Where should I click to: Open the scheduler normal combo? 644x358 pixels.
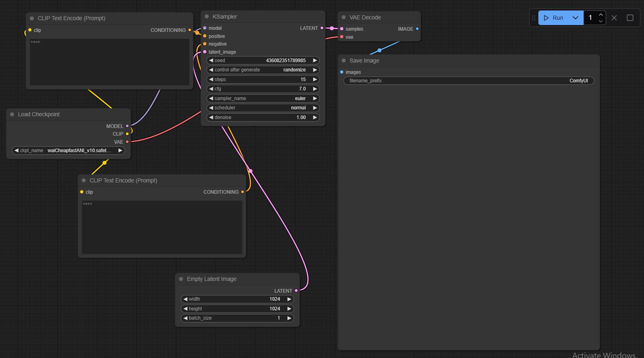coord(263,108)
